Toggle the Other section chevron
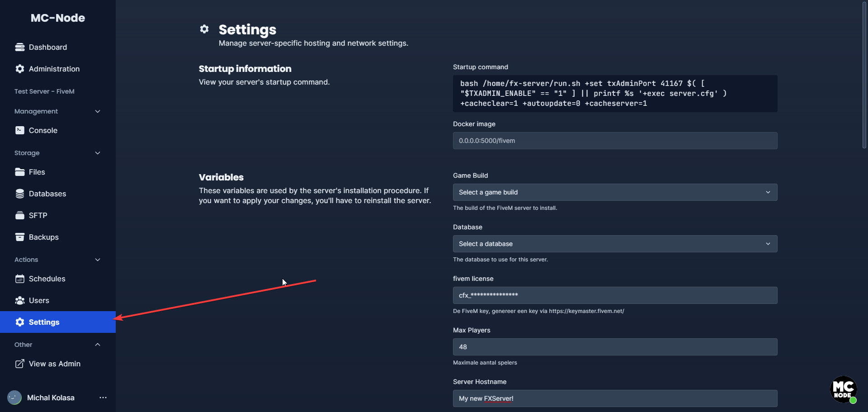Viewport: 868px width, 412px height. coord(98,345)
